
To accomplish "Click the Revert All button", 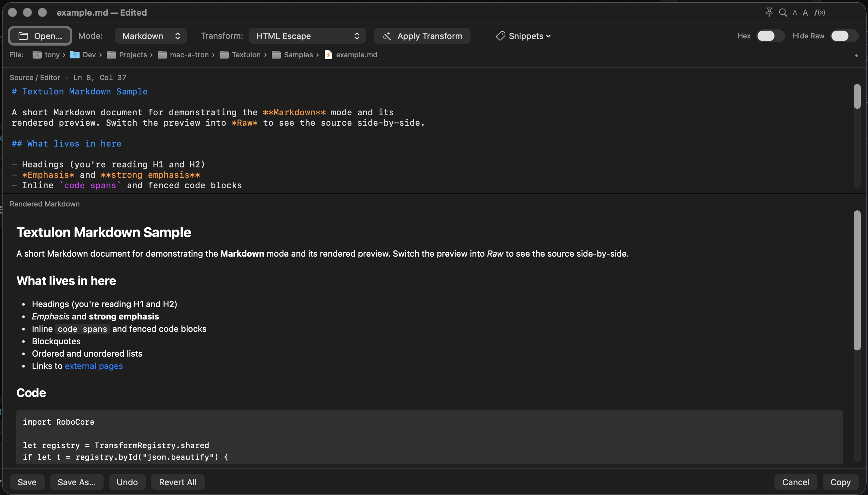I will pyautogui.click(x=178, y=482).
